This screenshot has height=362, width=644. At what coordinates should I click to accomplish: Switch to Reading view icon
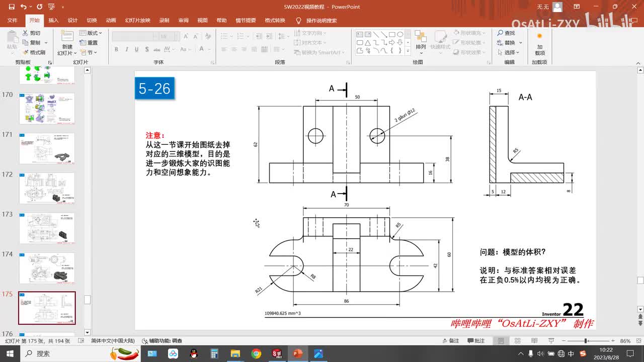tap(534, 340)
